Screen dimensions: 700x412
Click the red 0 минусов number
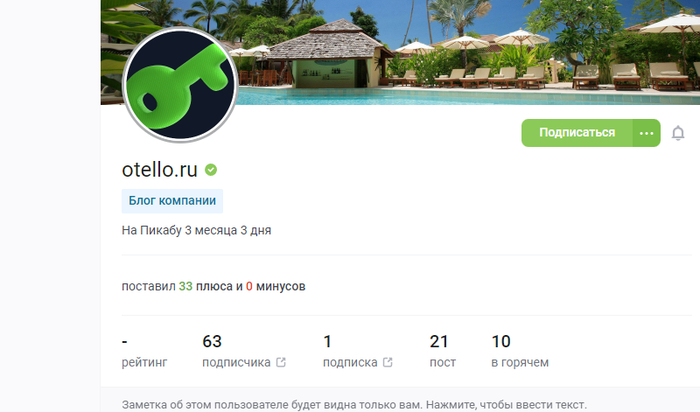coord(249,286)
